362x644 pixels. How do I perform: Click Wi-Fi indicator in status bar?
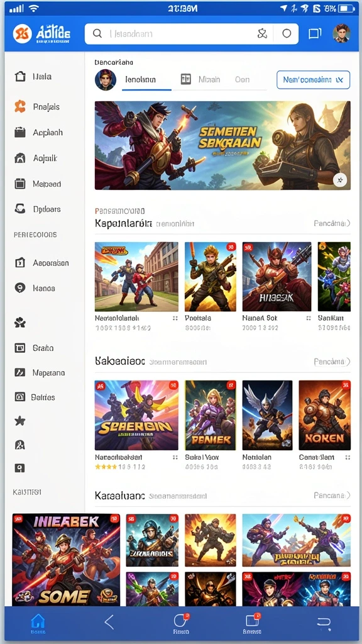[34, 8]
